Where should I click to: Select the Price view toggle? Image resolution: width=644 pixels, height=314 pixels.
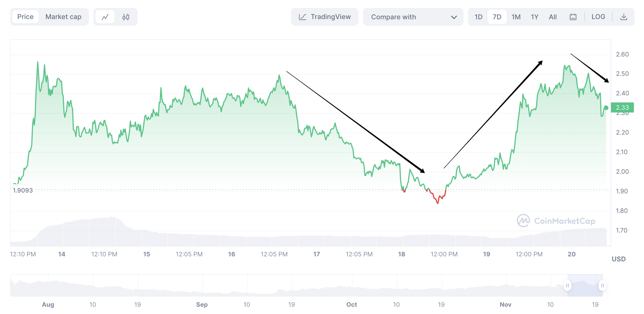[x=26, y=17]
